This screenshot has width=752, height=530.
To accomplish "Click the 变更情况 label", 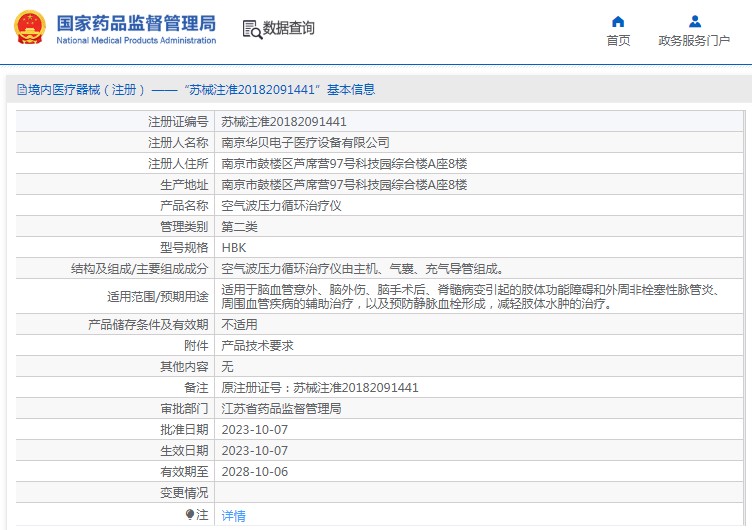I will click(184, 493).
